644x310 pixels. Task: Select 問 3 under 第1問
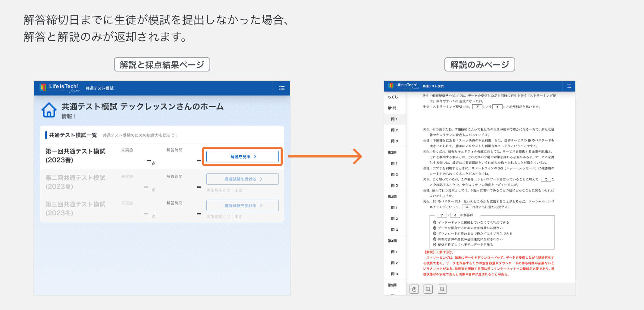(x=394, y=141)
